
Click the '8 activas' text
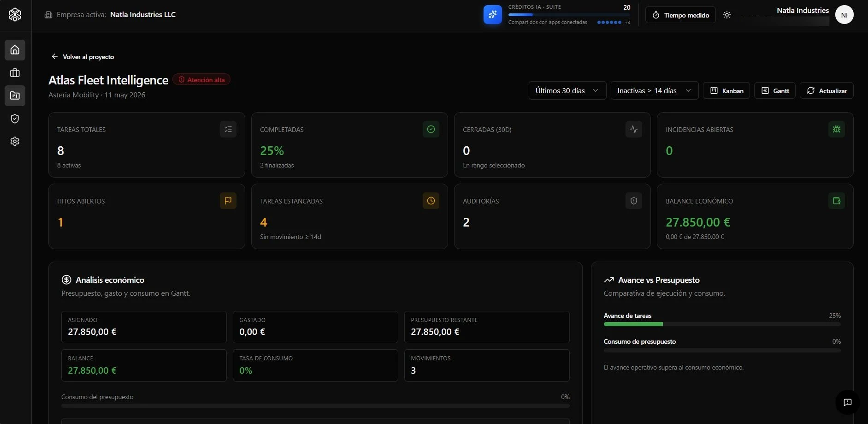(69, 165)
